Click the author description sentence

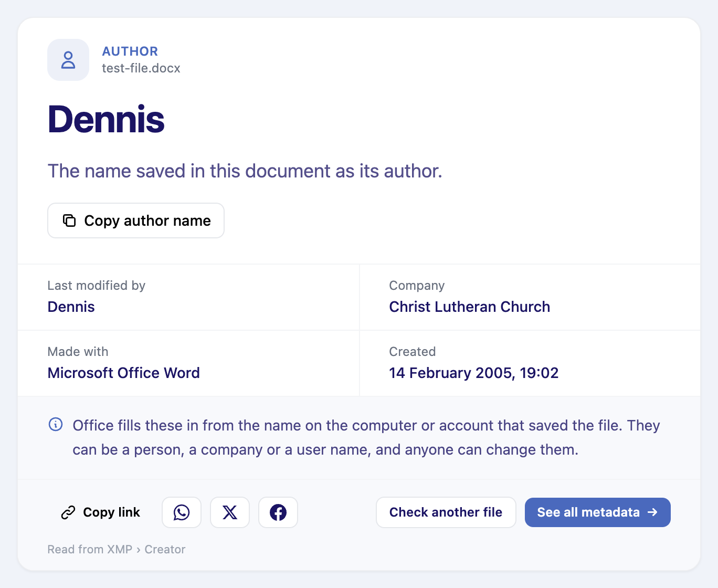click(245, 171)
